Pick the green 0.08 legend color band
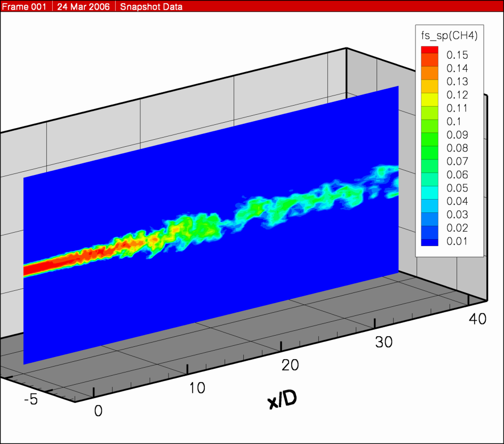This screenshot has height=444, width=504. tap(429, 148)
